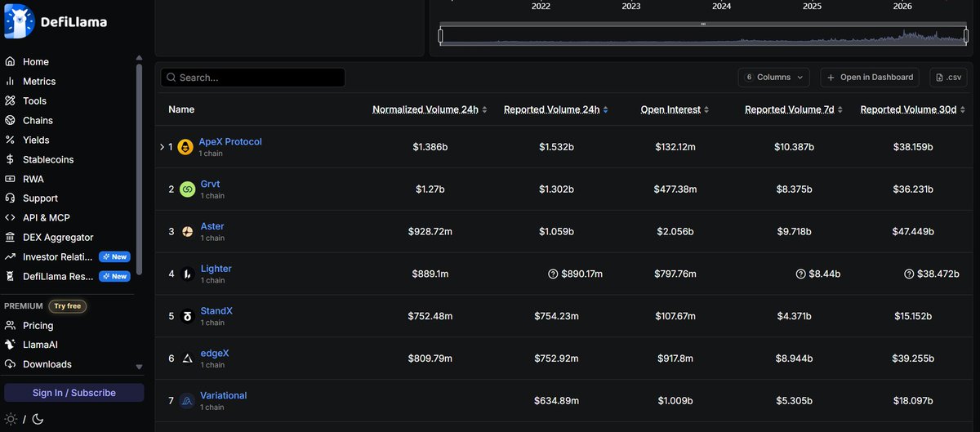Click question mark beside Lighter $8.44b
This screenshot has width=980, height=432.
[x=800, y=274]
